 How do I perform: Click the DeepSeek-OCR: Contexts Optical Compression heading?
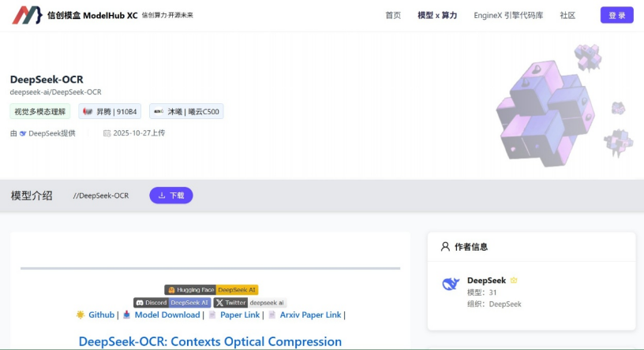pos(210,341)
